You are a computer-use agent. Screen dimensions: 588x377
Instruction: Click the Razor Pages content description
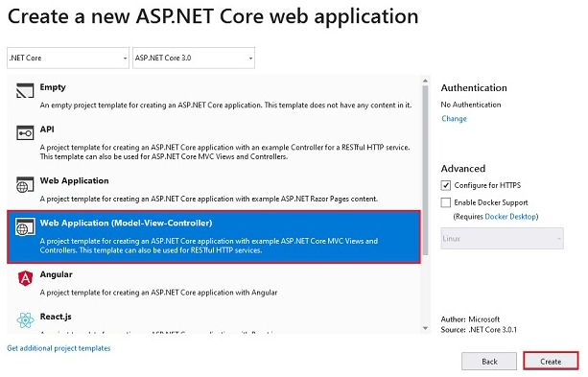coord(208,199)
